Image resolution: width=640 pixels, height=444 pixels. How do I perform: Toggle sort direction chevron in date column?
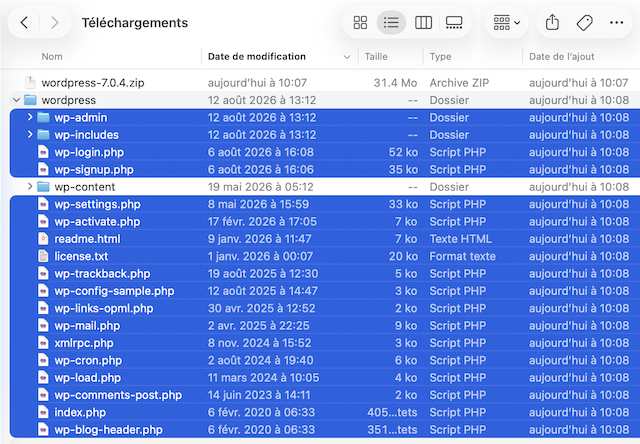pos(347,57)
